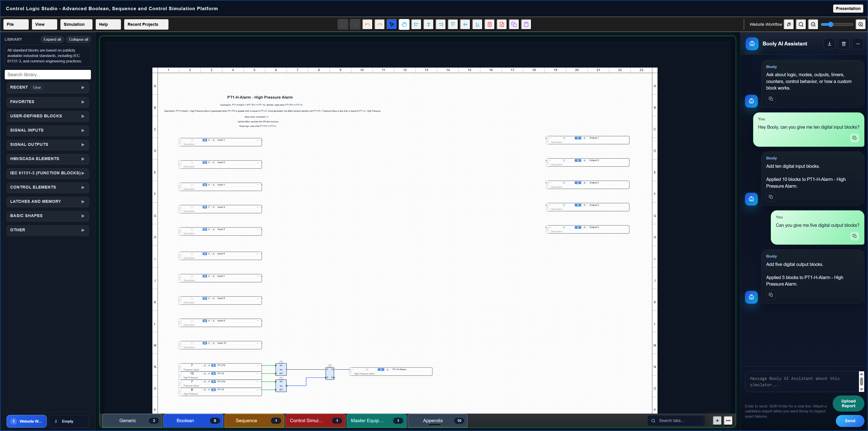Expand the SIGNAL INPUTS section
Viewport: 868px width, 431px height.
tap(47, 130)
